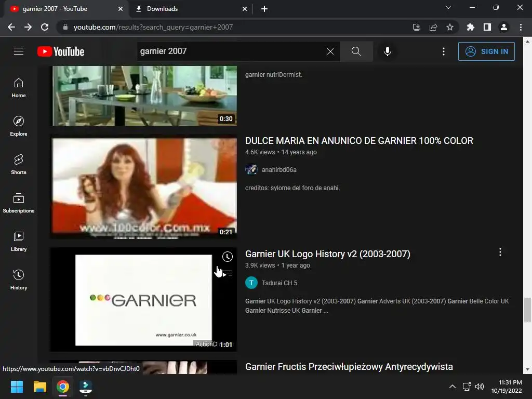Reload the page
The width and height of the screenshot is (532, 399).
(45, 27)
